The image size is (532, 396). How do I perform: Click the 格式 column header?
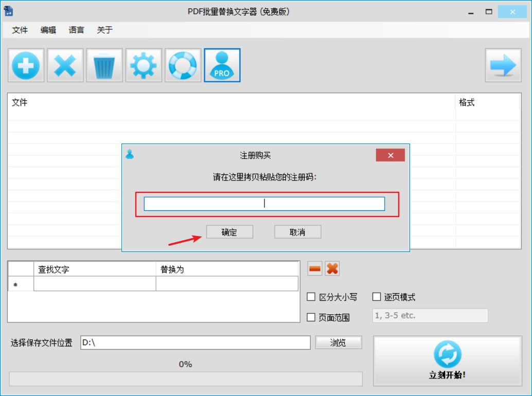488,102
